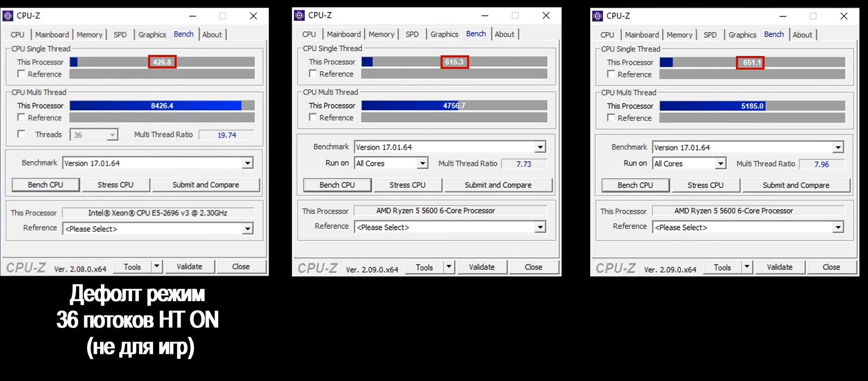
Task: Open the Memory tab in the 615.3 score window
Action: [381, 34]
